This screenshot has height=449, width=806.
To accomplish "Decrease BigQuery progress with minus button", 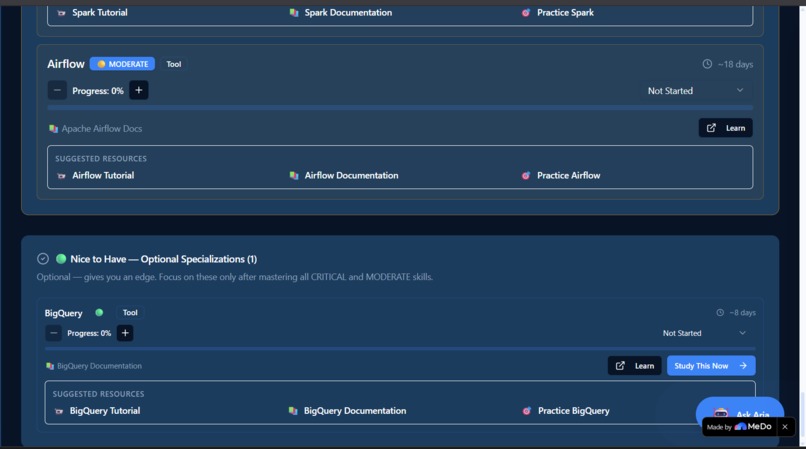I will (x=53, y=333).
